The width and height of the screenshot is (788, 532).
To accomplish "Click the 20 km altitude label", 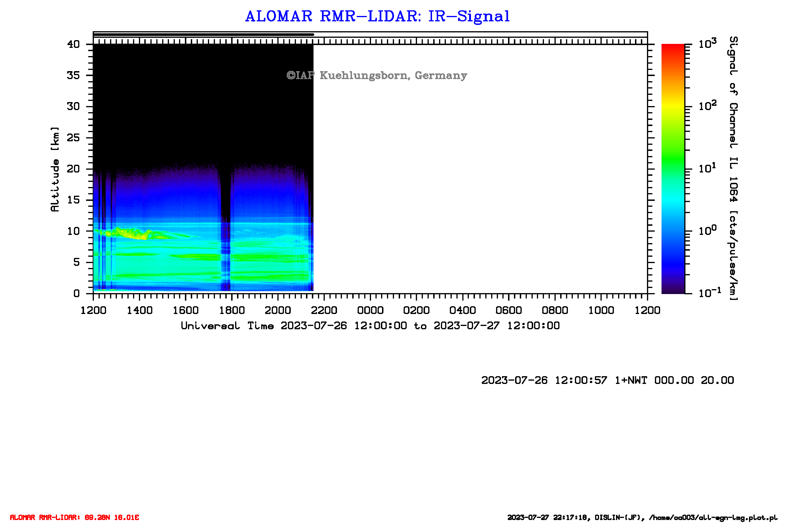I will tap(73, 169).
